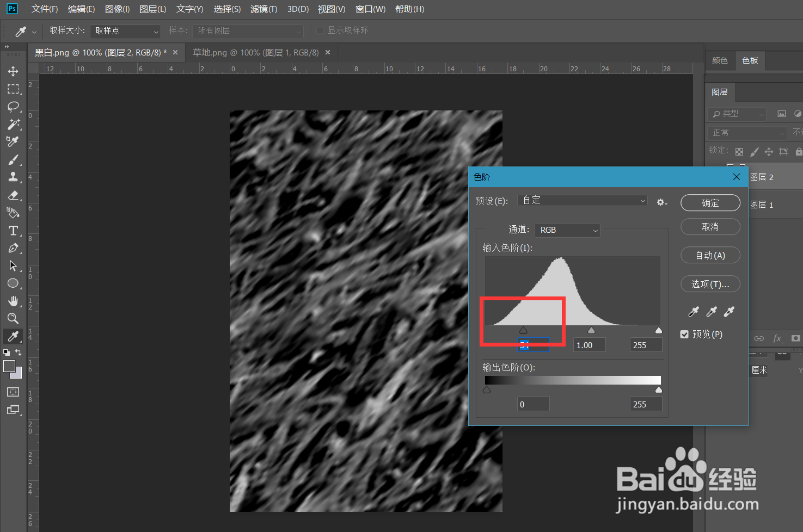Viewport: 803px width, 532px height.
Task: Select the Magic Wand tool
Action: point(13,124)
